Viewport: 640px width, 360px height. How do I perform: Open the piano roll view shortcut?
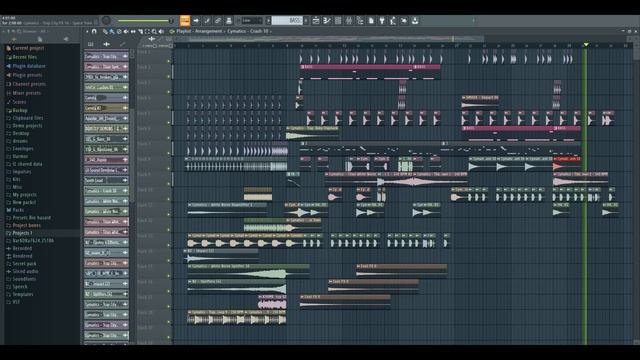[x=327, y=21]
